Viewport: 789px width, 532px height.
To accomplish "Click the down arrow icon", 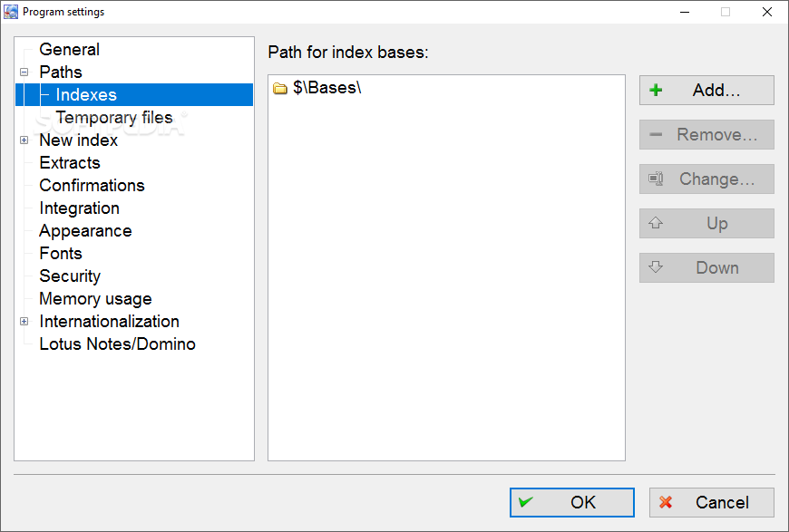I will (x=655, y=267).
